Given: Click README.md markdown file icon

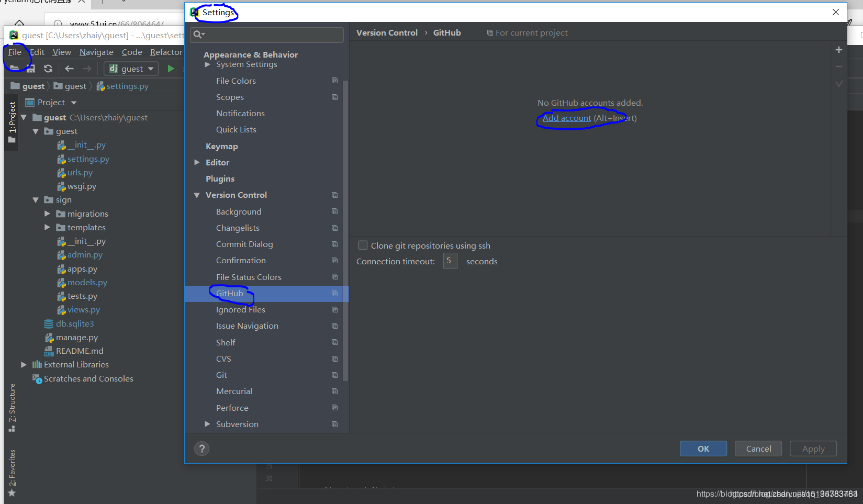Looking at the screenshot, I should pyautogui.click(x=49, y=351).
